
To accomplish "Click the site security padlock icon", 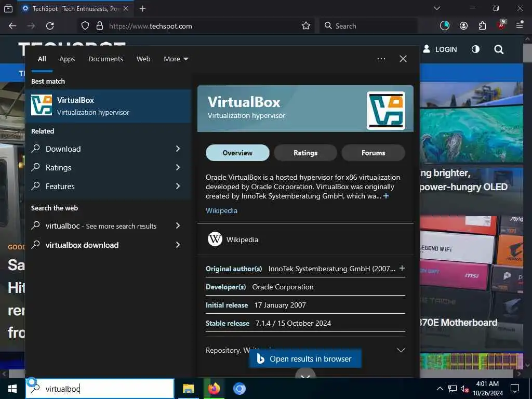I will pyautogui.click(x=99, y=26).
